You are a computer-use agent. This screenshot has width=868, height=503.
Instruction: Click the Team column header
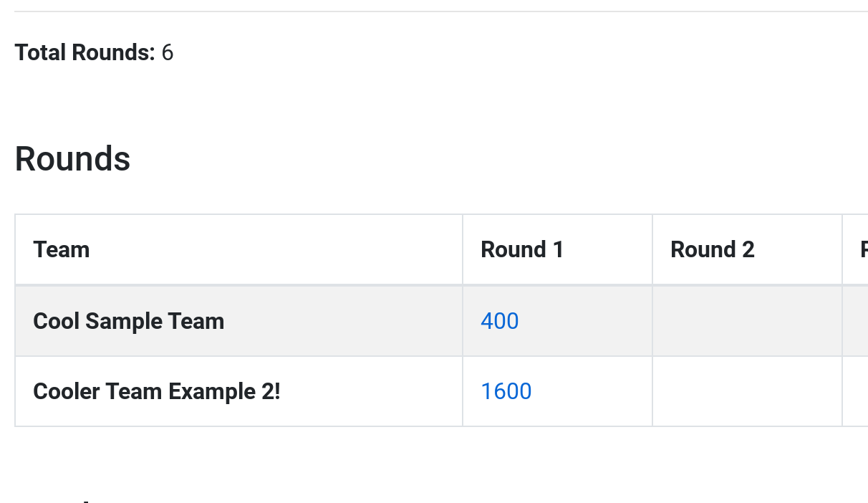click(62, 249)
